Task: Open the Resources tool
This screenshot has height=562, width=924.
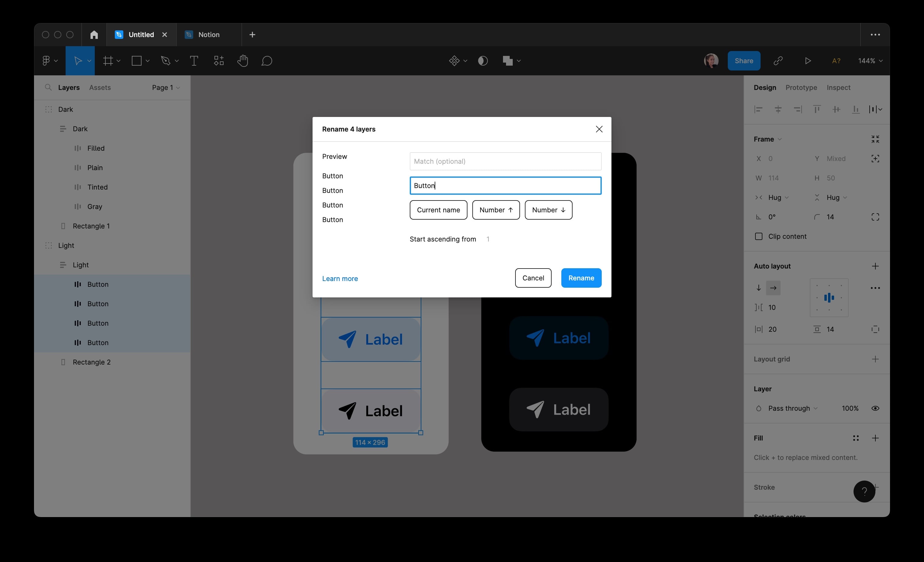Action: pos(219,61)
